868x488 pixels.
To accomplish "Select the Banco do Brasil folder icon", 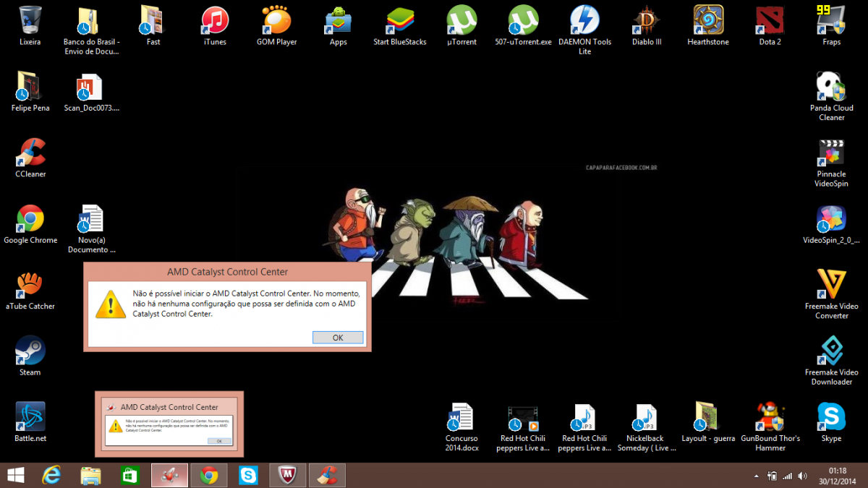I will click(x=92, y=30).
